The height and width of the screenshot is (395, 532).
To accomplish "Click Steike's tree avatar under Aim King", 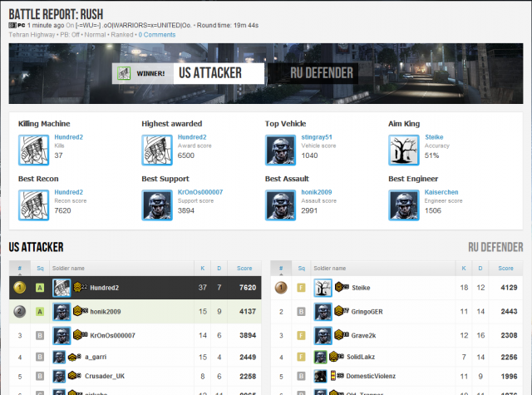I will [x=404, y=150].
